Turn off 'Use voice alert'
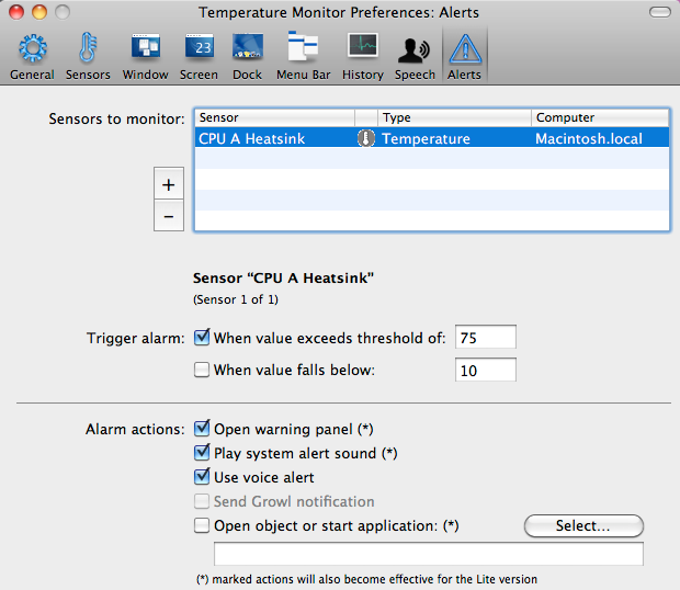The width and height of the screenshot is (680, 590). pos(202,477)
